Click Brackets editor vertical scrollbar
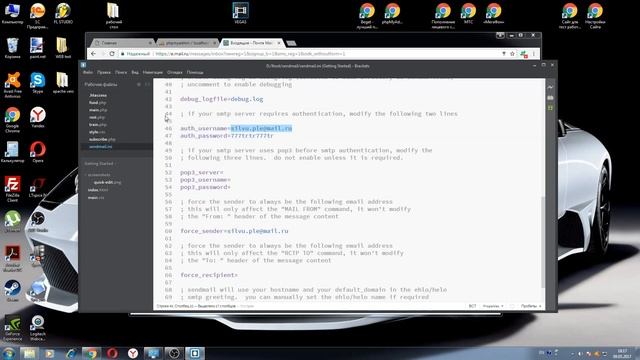Screen dimensions: 640x360 tap(543, 241)
